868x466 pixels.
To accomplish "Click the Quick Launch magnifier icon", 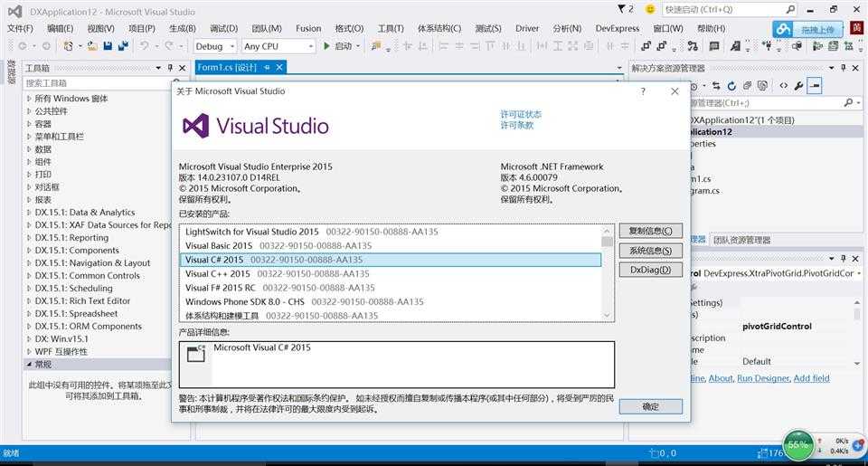I will point(790,9).
